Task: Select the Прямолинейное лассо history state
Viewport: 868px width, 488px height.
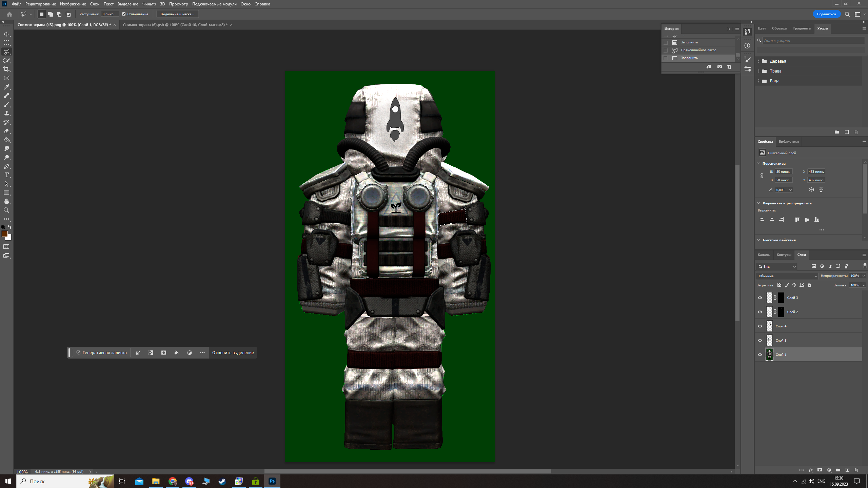Action: 698,50
